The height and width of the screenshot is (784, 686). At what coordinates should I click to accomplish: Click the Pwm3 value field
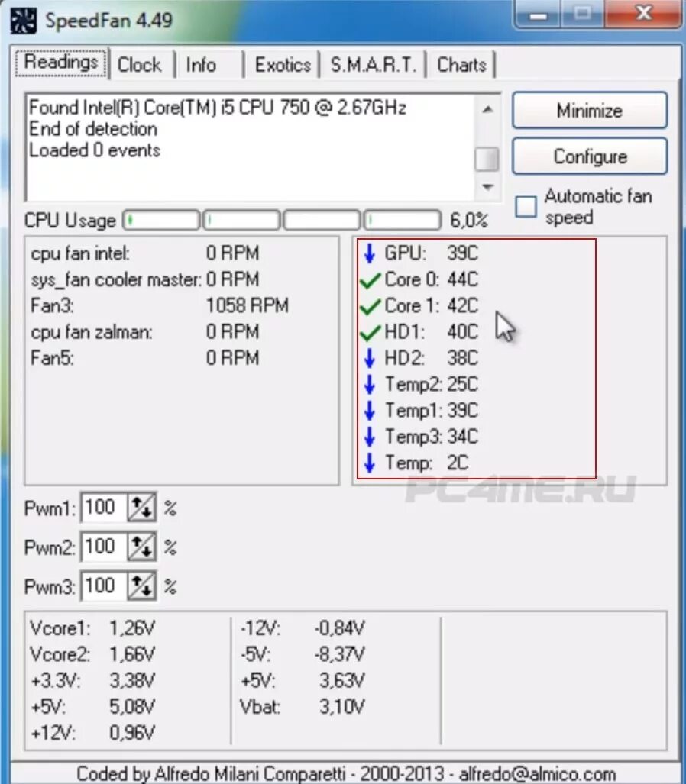point(104,586)
